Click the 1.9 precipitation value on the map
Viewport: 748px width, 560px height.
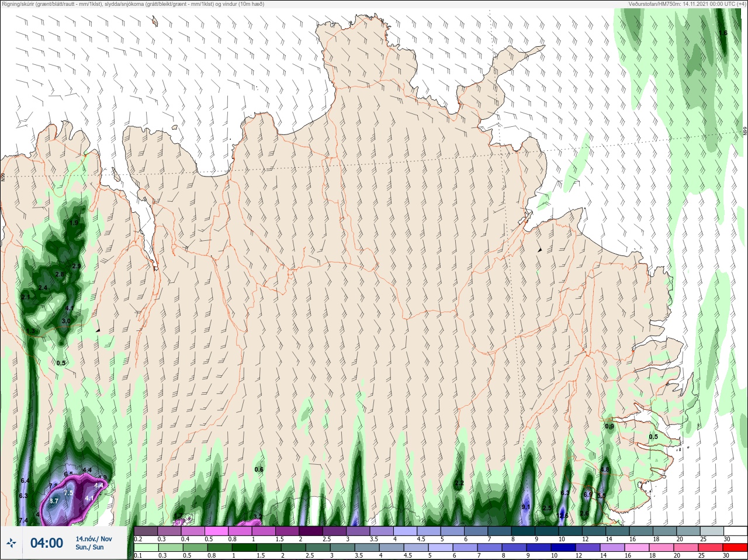(x=74, y=223)
